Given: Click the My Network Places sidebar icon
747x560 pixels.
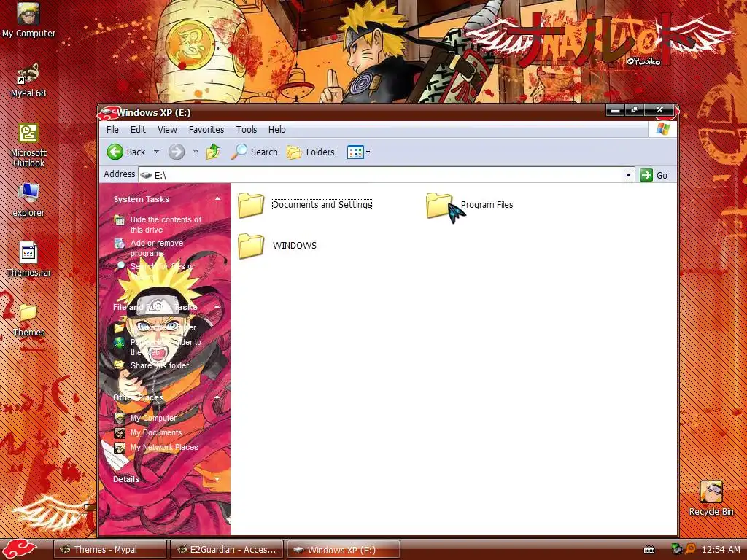Looking at the screenshot, I should 119,448.
